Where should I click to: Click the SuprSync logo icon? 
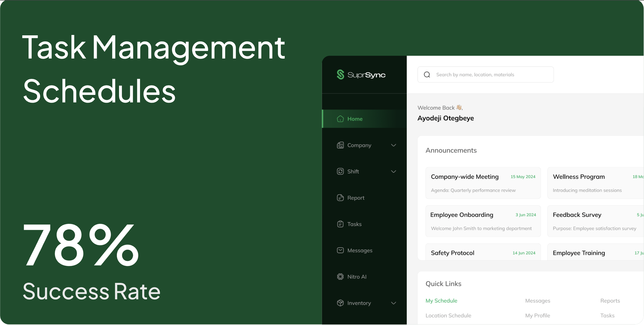[x=340, y=75]
